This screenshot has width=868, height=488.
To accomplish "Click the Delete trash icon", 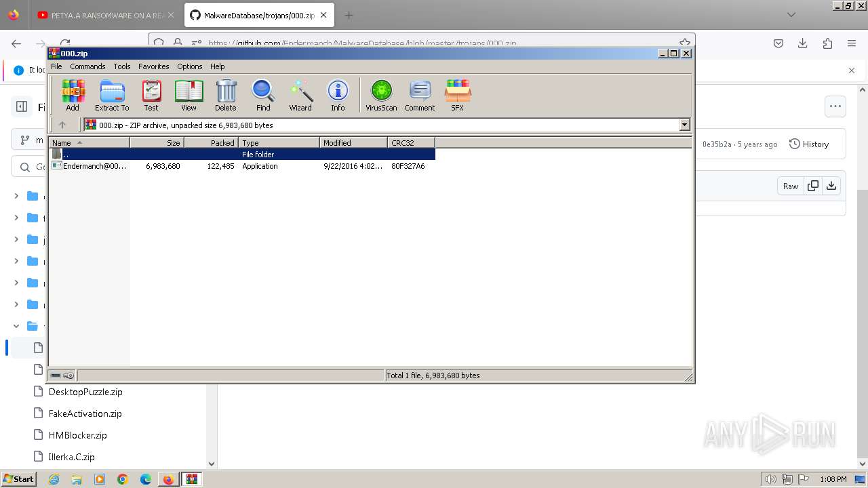I will pos(226,95).
